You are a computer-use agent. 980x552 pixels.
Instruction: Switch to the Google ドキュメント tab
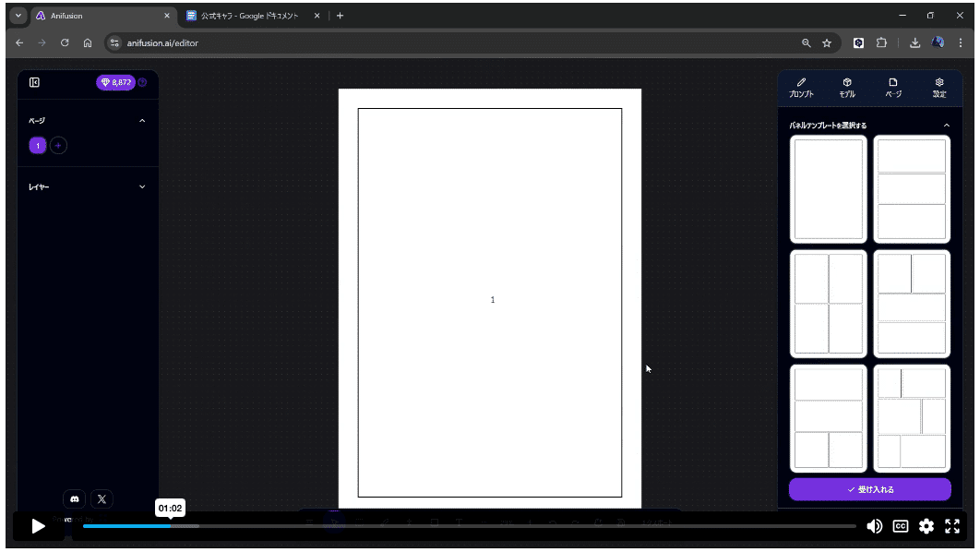coord(253,16)
